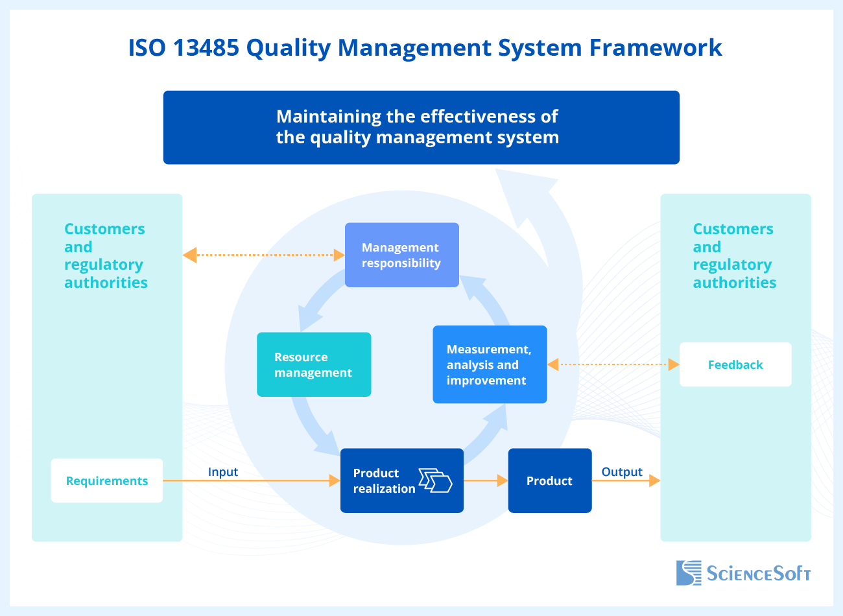Click the Requirements box

pyautogui.click(x=107, y=480)
